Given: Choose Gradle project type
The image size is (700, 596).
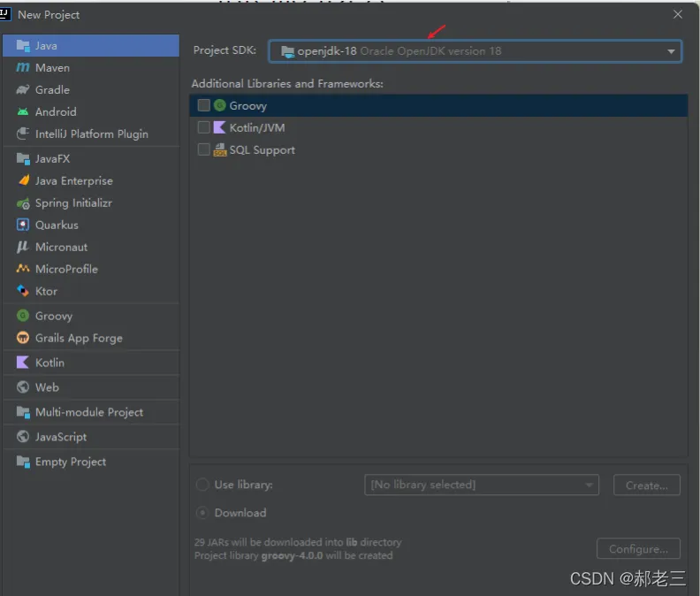Looking at the screenshot, I should point(91,90).
